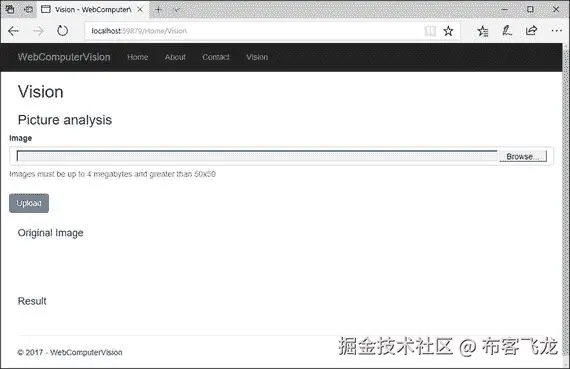
Task: Set these tabs aside
Action: (x=28, y=9)
